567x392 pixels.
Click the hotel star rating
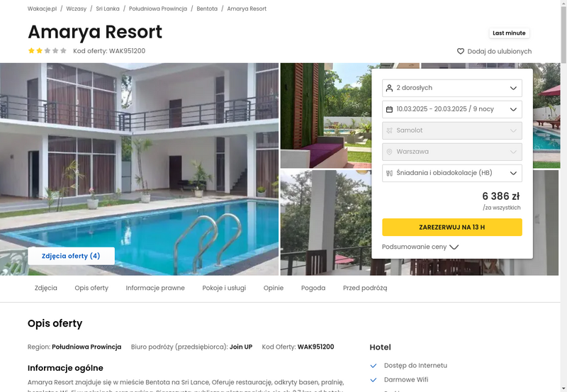pos(47,50)
